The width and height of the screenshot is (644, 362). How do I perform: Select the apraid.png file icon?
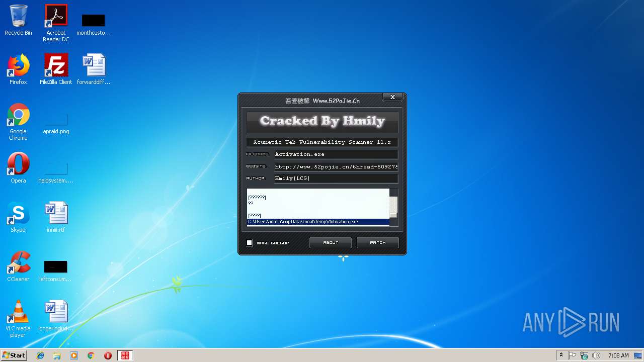(x=56, y=124)
